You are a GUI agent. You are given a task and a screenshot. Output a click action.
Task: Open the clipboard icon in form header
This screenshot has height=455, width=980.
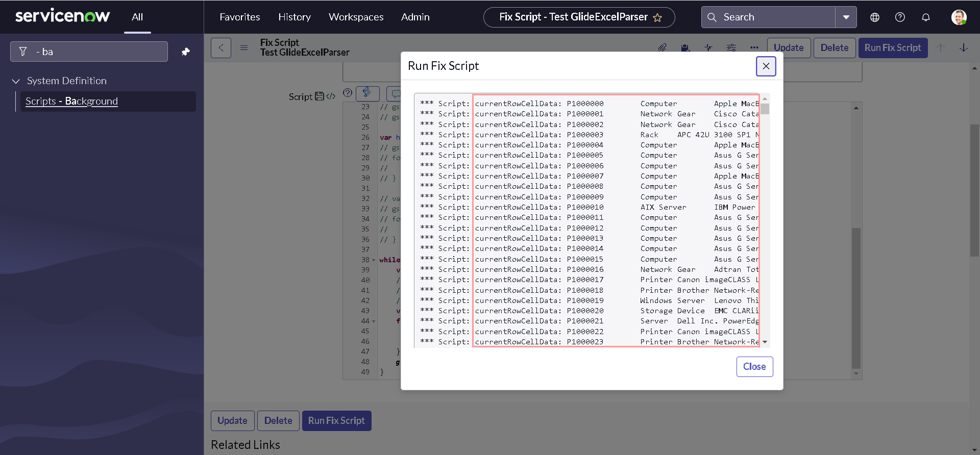pyautogui.click(x=685, y=48)
